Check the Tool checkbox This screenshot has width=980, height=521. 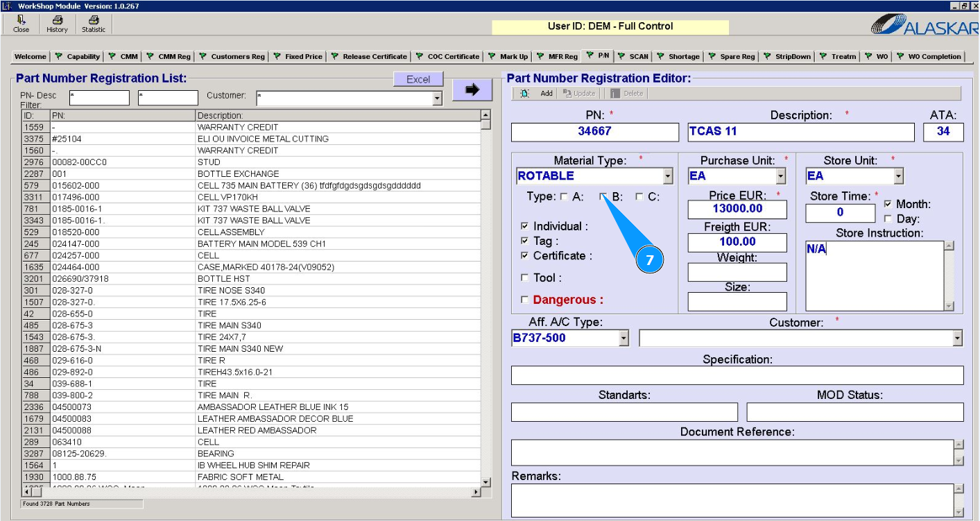pyautogui.click(x=525, y=277)
